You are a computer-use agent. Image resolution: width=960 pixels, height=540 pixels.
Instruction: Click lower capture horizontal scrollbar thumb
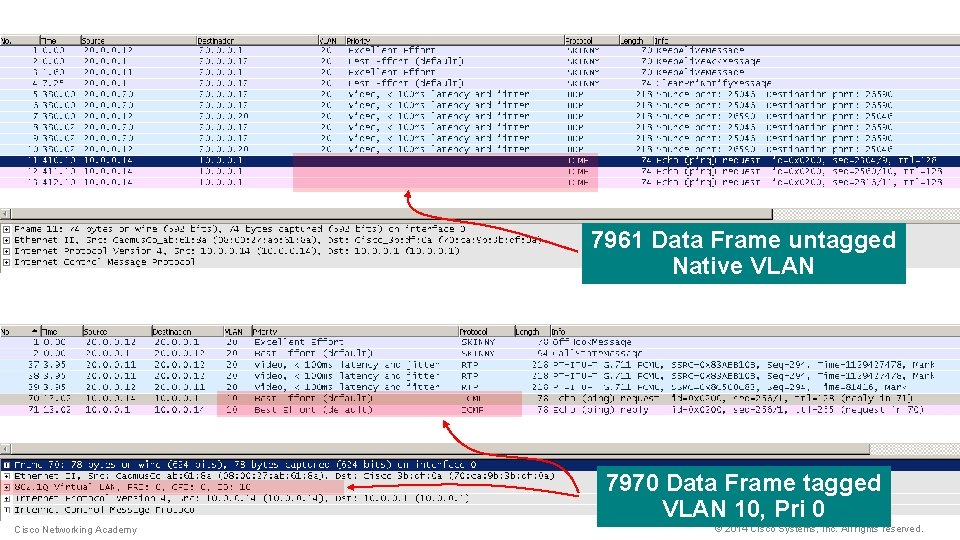click(x=440, y=449)
